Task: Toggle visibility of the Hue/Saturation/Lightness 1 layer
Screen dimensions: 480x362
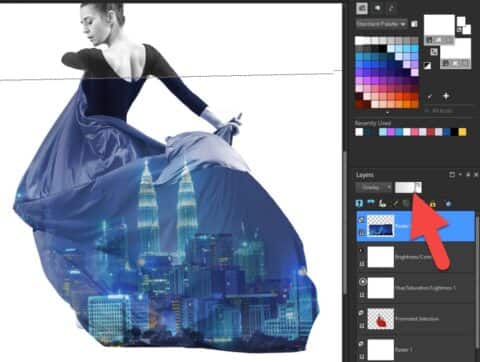Action: pos(363,282)
